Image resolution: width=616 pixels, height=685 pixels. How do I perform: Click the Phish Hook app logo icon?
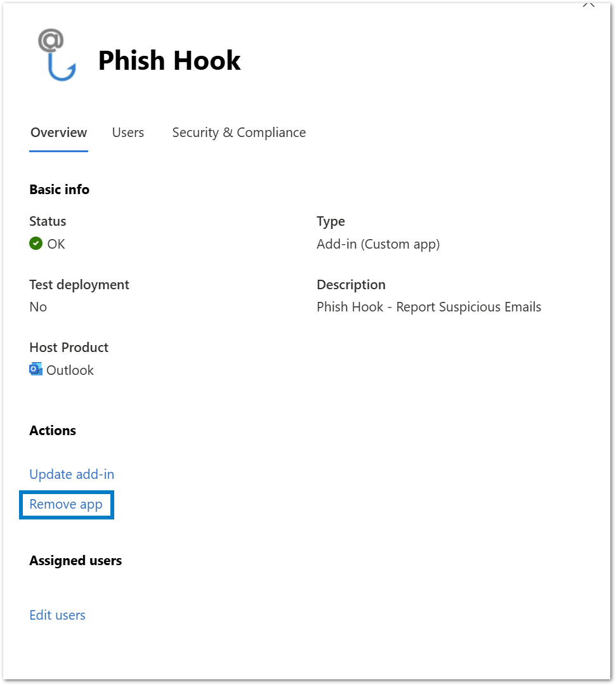pos(57,55)
